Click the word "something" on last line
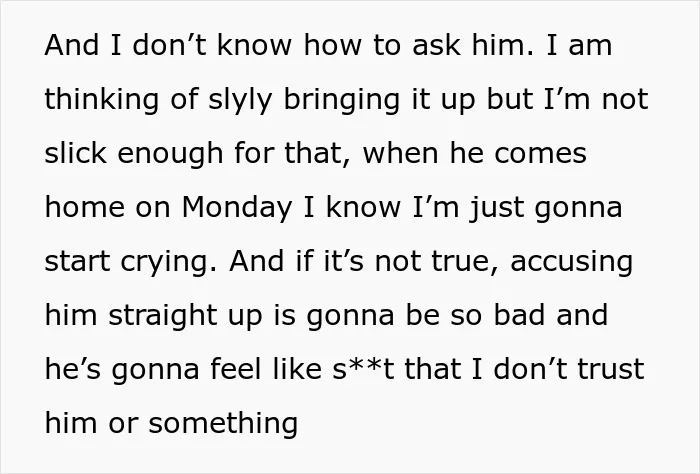Image resolution: width=700 pixels, height=474 pixels. pos(223,423)
